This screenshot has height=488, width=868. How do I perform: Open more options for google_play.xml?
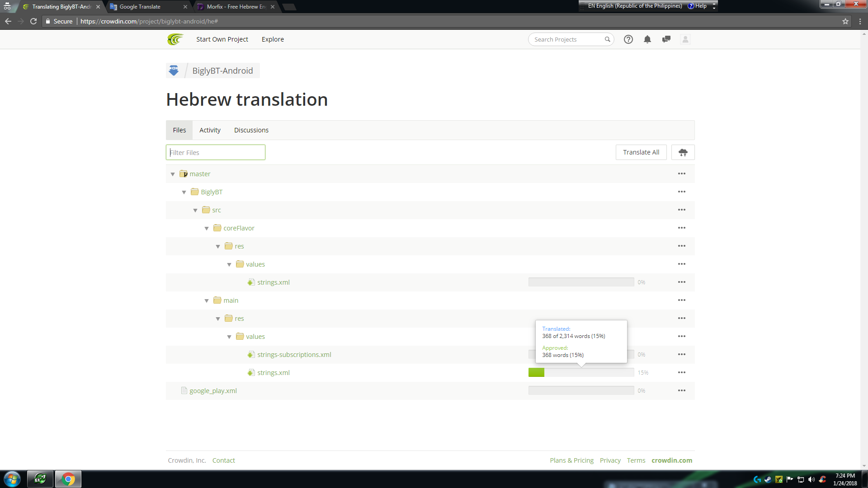pyautogui.click(x=682, y=390)
